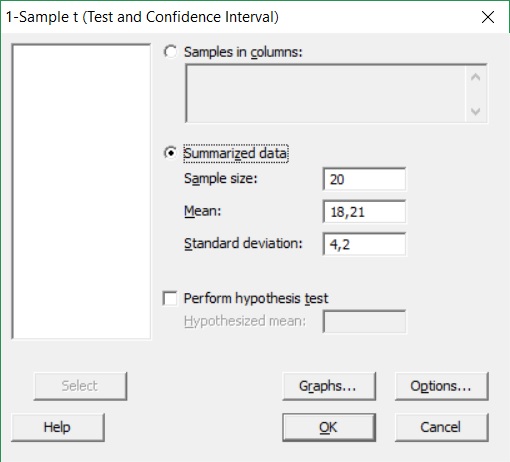Click the up arrow in samples scrollbar
This screenshot has height=462, width=510.
click(476, 77)
